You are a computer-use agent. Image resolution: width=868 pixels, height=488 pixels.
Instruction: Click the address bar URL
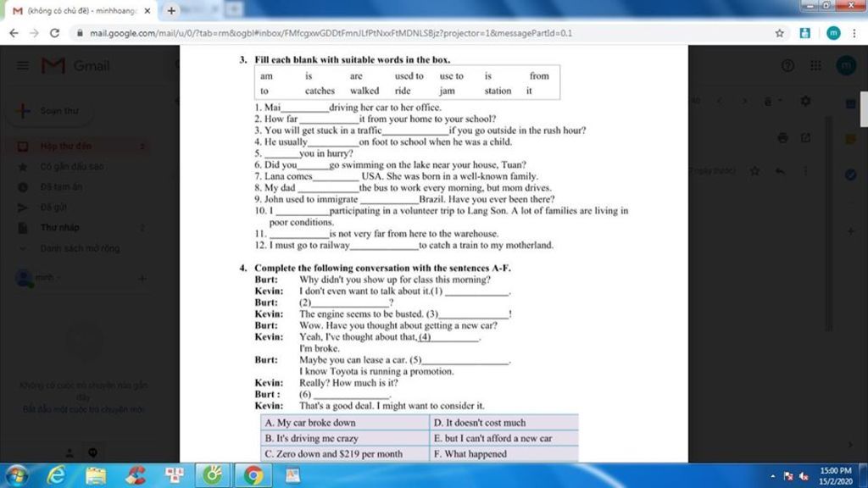click(331, 33)
